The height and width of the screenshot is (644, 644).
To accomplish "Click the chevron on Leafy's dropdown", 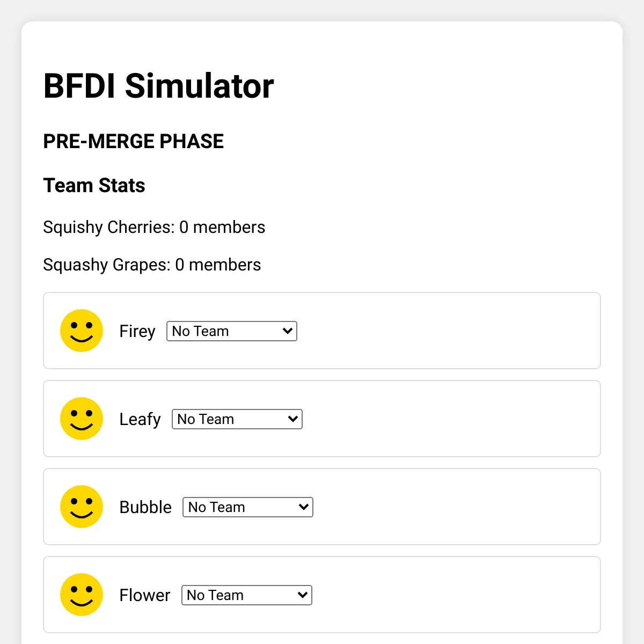I will (x=292, y=419).
